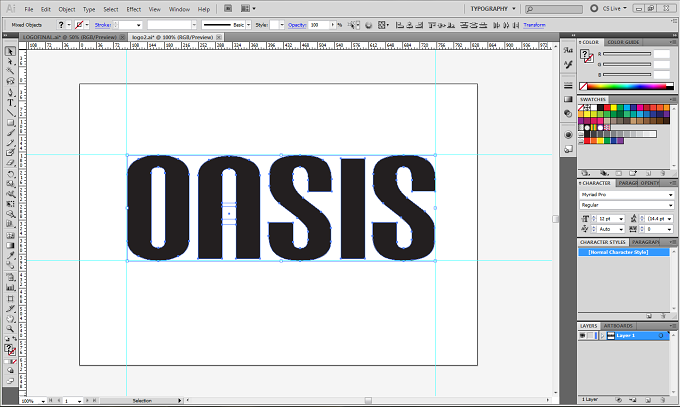
Task: Select the Type tool
Action: [10, 103]
